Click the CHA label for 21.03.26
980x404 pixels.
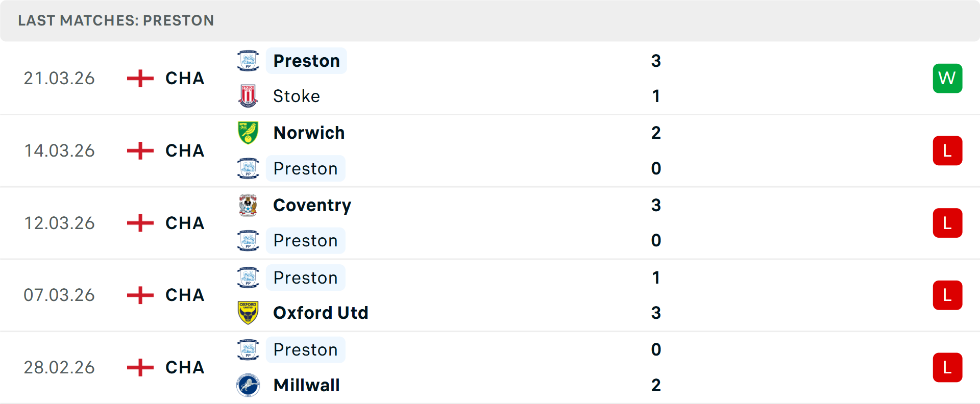[x=185, y=79]
